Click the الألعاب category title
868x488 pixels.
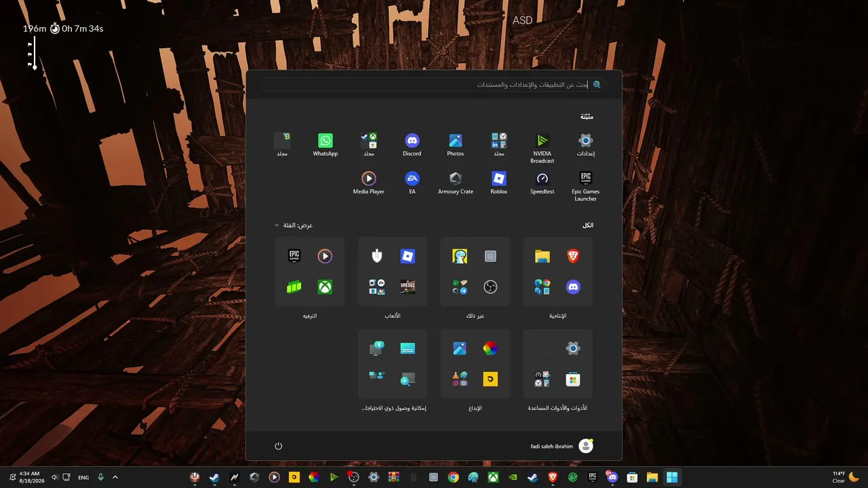[x=393, y=316]
